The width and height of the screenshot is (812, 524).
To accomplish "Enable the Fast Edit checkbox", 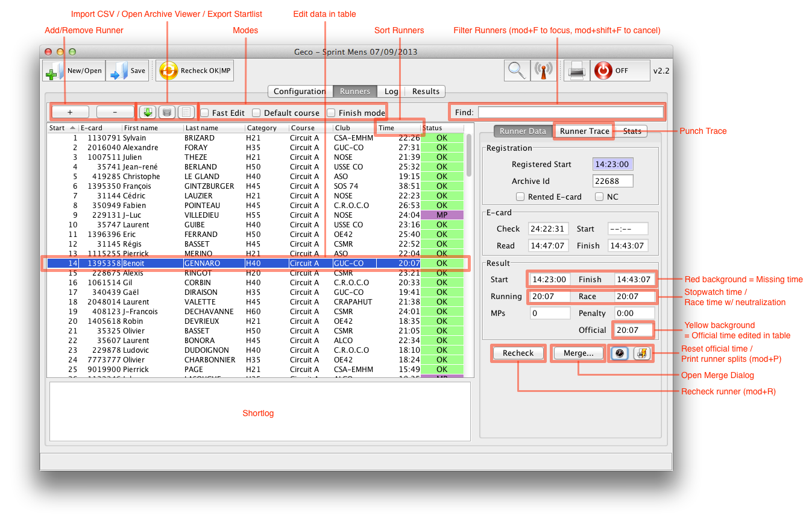I will pyautogui.click(x=205, y=113).
